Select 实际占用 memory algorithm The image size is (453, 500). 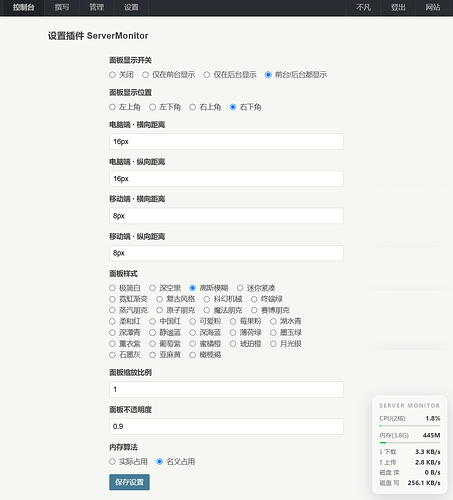(112, 462)
